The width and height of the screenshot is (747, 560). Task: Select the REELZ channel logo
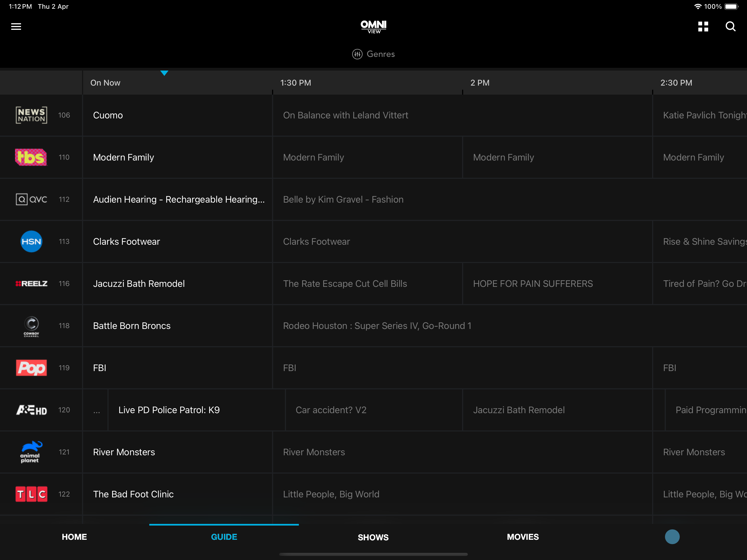31,284
